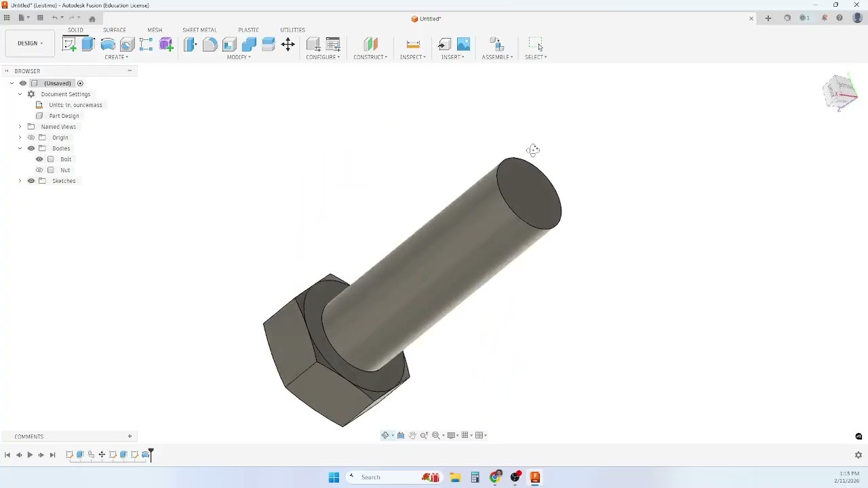This screenshot has height=488, width=868.
Task: Expand the Origin folder
Action: (20, 138)
